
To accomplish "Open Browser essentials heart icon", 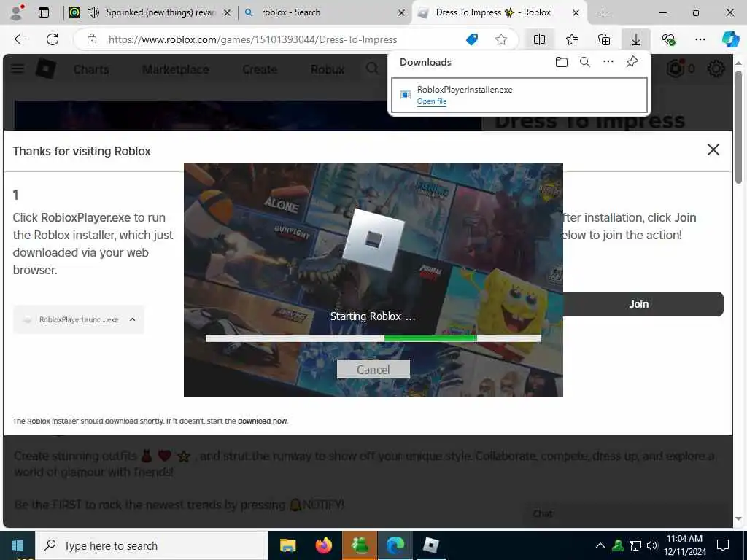I will tap(668, 39).
